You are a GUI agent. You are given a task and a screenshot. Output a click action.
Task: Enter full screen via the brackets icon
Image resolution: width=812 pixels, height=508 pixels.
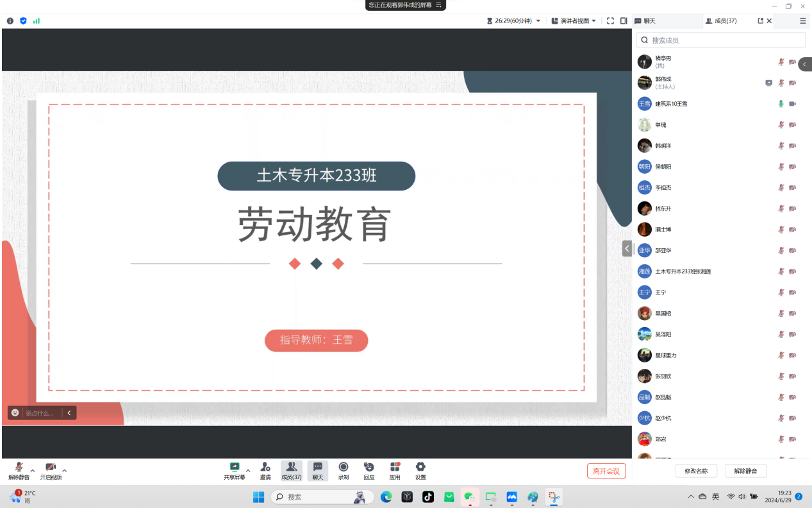coord(610,21)
